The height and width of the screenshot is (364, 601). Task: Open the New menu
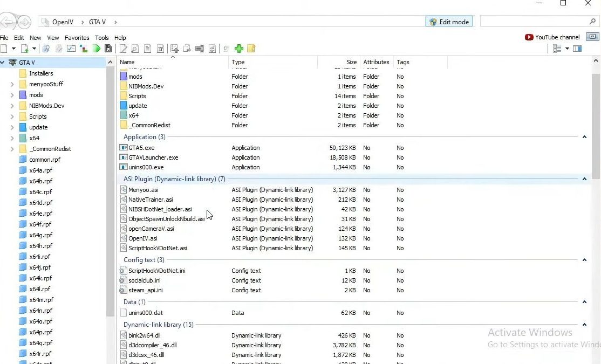coord(35,38)
